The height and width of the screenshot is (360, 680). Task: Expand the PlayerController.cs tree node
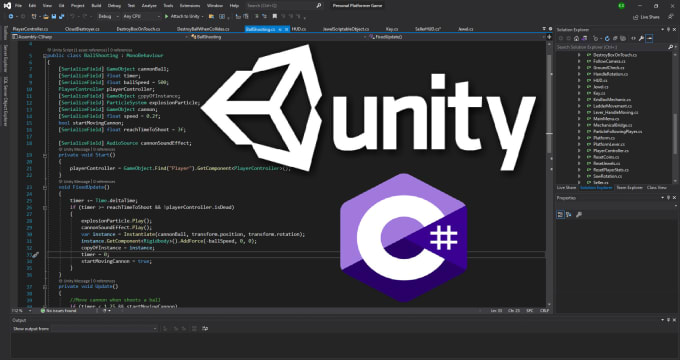[579, 151]
